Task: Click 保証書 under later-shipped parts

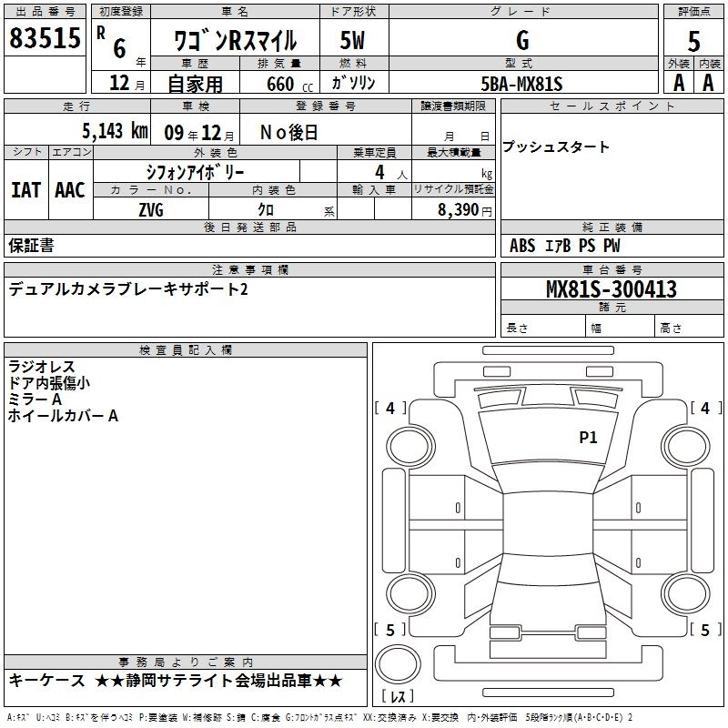Action: point(31,245)
